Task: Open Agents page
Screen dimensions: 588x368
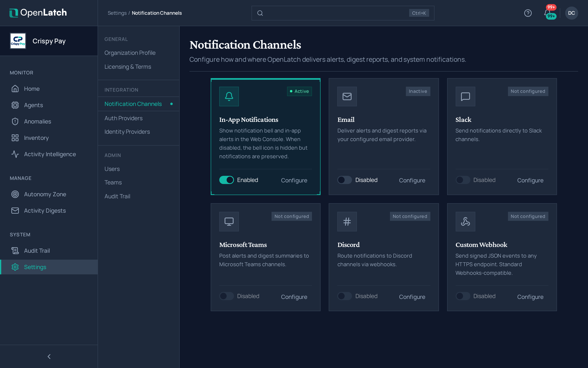Action: coord(49,105)
